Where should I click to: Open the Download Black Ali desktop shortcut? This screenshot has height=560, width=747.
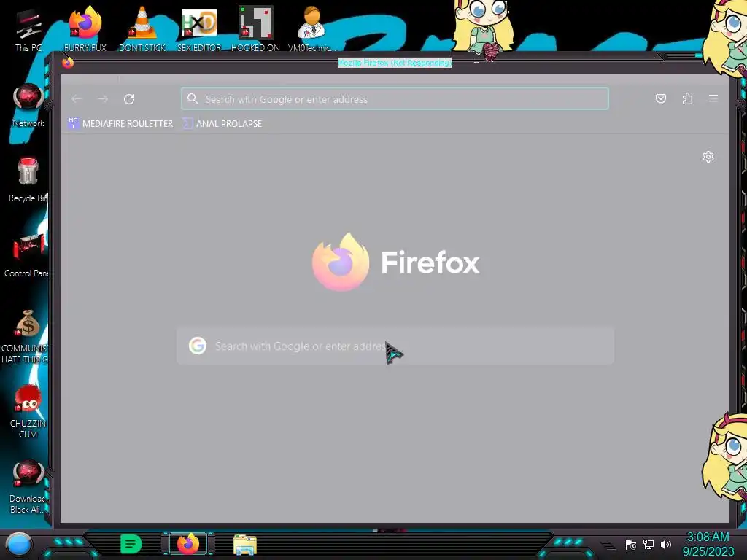pos(28,486)
